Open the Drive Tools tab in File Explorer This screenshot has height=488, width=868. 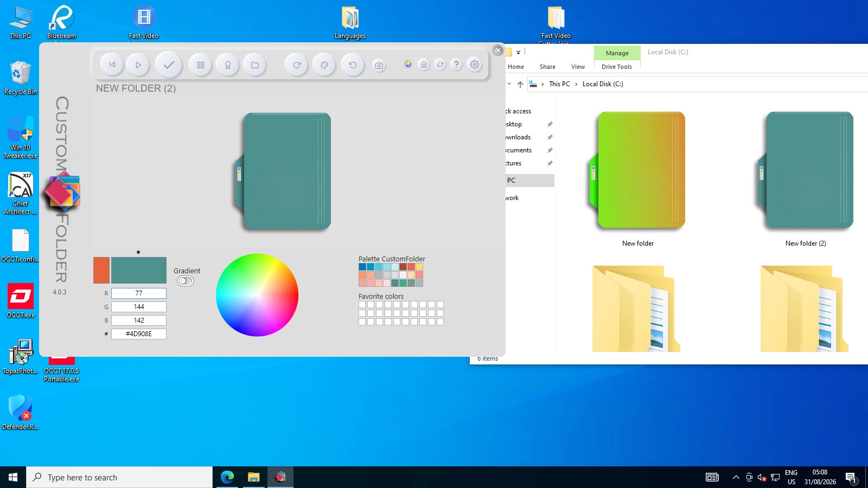click(x=617, y=67)
